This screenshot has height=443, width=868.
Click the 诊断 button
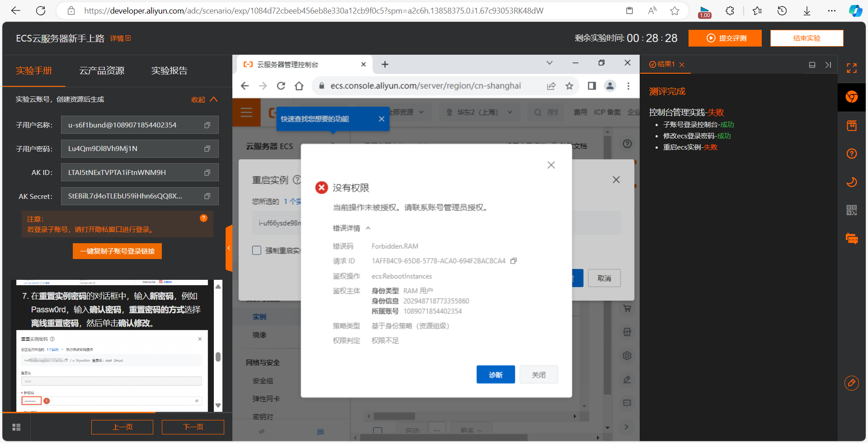tap(495, 375)
